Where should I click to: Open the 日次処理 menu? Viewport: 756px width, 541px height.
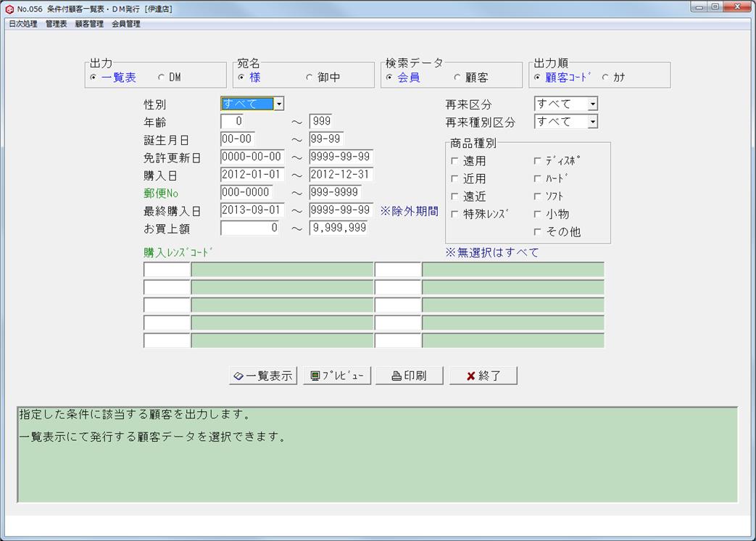pos(23,24)
